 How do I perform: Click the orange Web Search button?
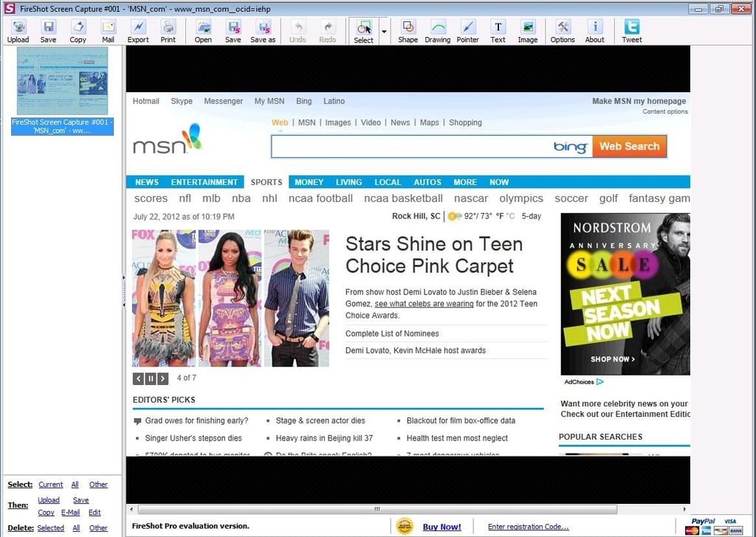tap(630, 146)
